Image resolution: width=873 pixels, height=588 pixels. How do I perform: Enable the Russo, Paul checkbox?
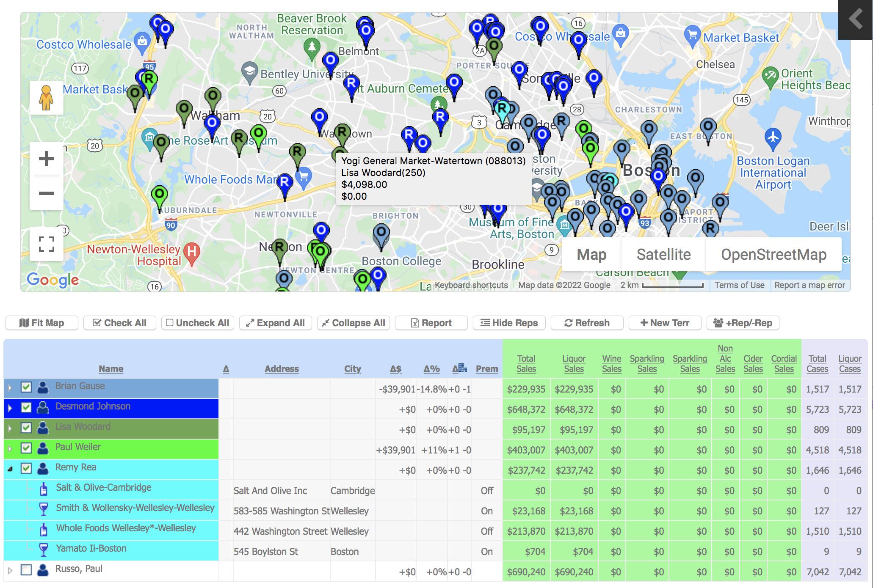[26, 570]
